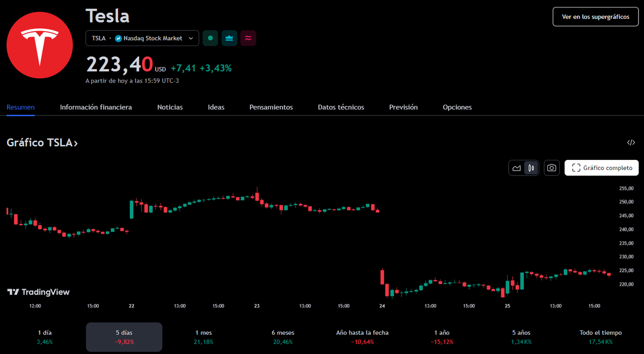Select the 6 meses time range
Screen dimensions: 644x354
[283, 337]
